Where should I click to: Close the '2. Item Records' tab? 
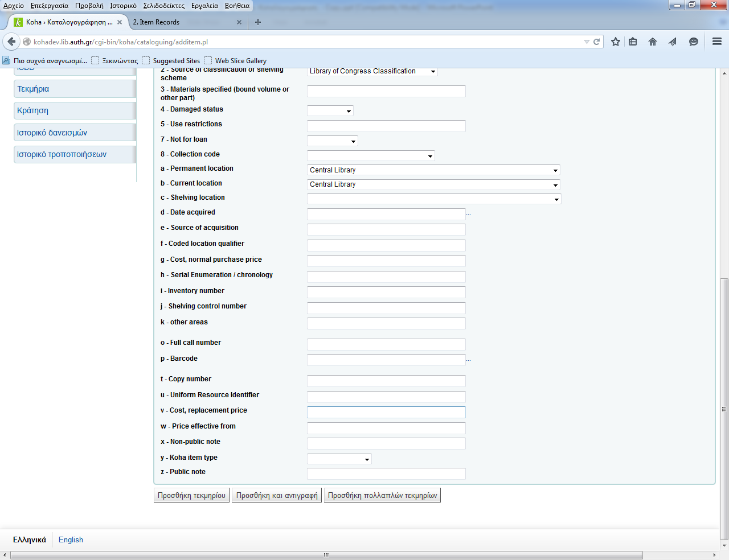click(239, 22)
